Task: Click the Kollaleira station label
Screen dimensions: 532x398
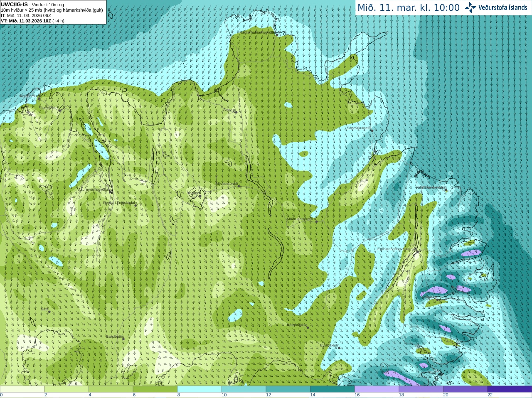Action: point(429,297)
